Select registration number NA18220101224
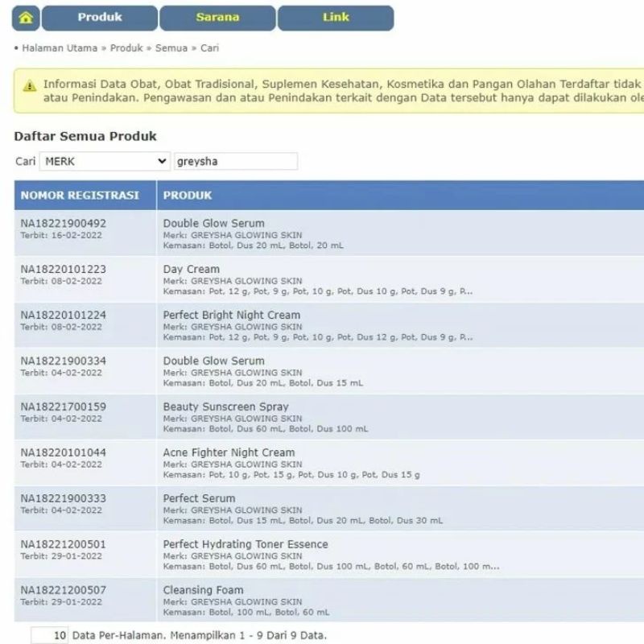This screenshot has height=644, width=644. coord(64,315)
